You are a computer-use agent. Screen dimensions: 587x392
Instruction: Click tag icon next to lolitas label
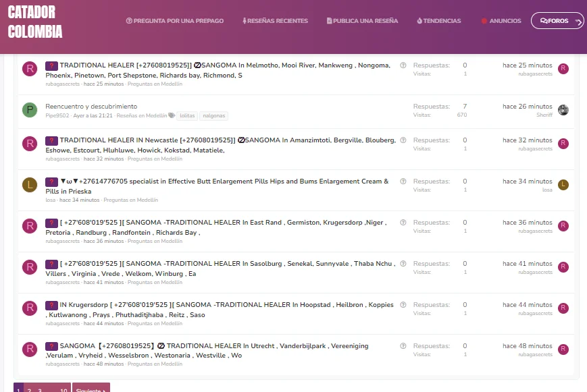[x=172, y=115]
